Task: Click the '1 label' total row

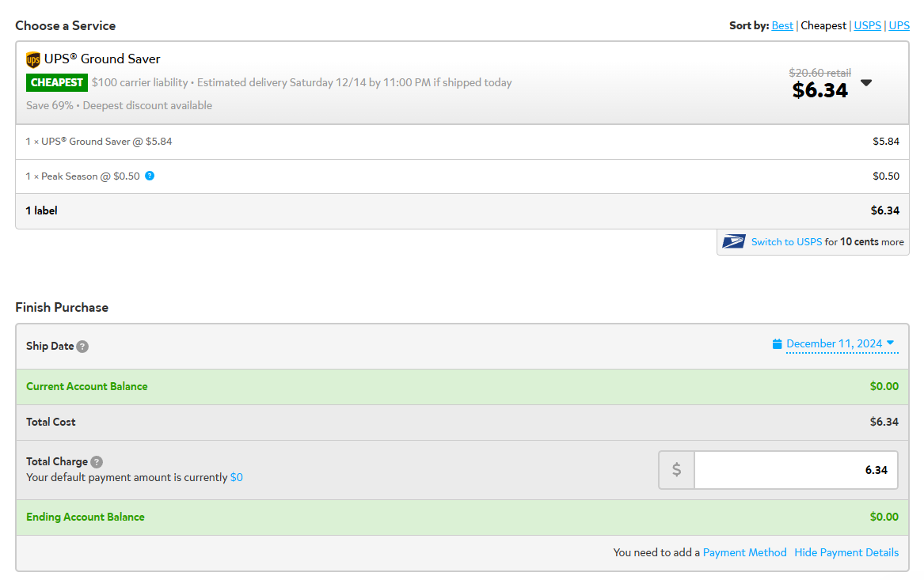Action: 462,210
